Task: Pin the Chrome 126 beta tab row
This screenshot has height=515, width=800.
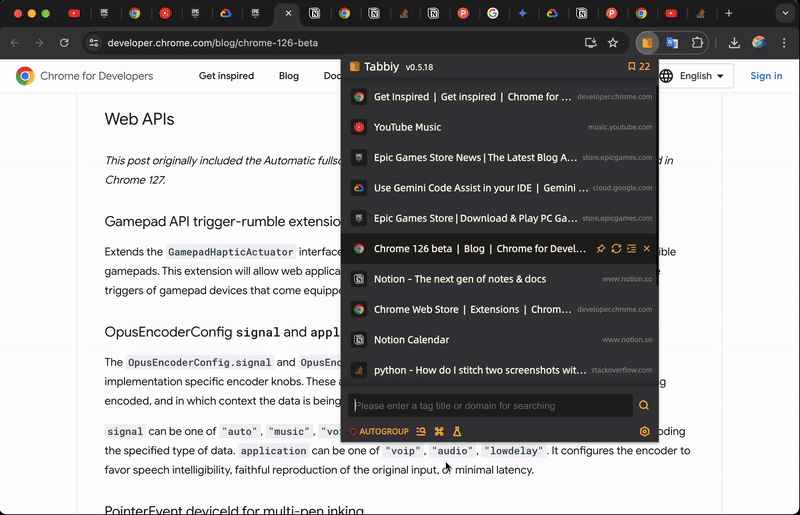Action: pyautogui.click(x=601, y=249)
